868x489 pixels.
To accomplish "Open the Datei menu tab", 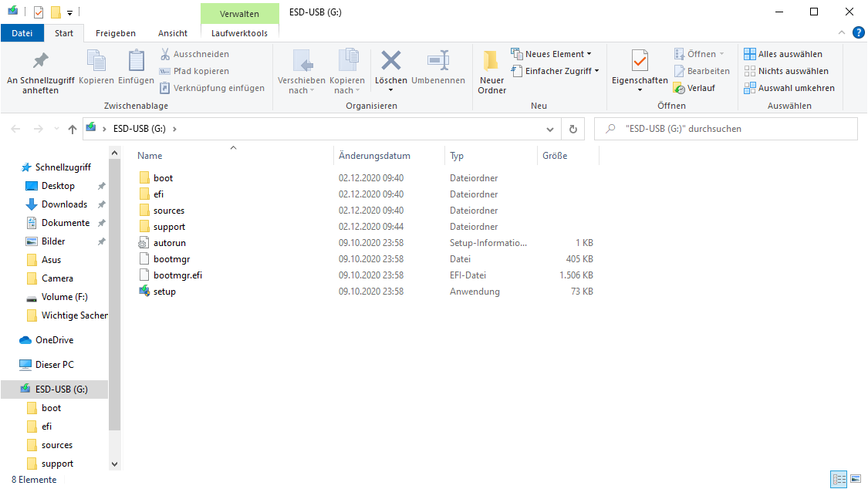I will pyautogui.click(x=22, y=33).
